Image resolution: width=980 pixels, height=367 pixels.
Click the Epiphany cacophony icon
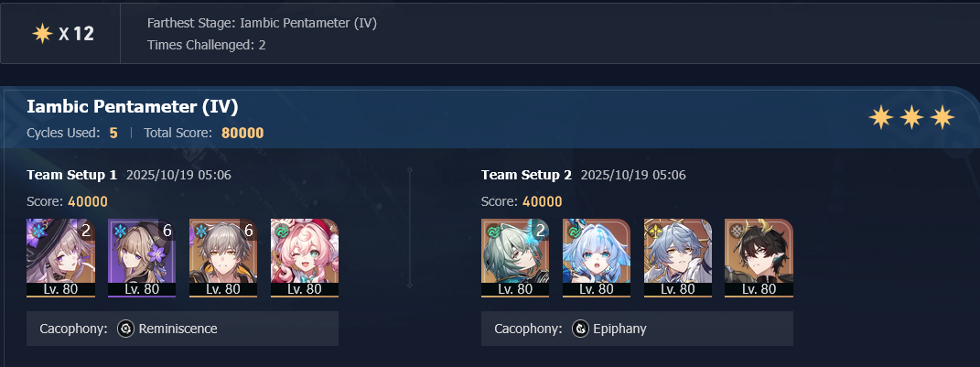581,329
